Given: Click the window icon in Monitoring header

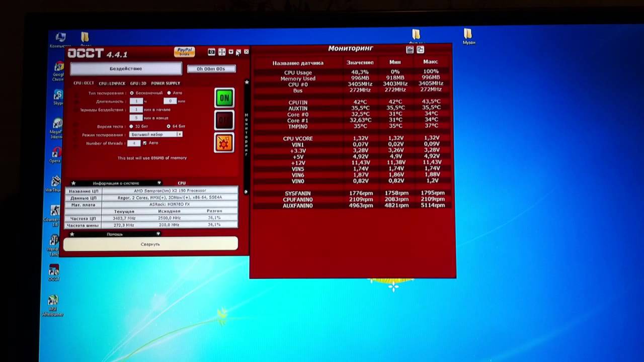Looking at the screenshot, I should 420,50.
